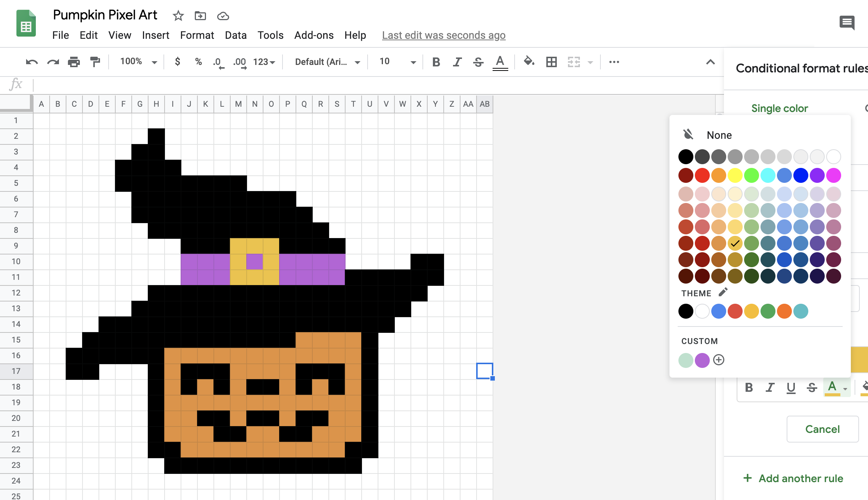This screenshot has width=868, height=500.
Task: Toggle Strikethrough in formatting style panel
Action: click(x=812, y=388)
